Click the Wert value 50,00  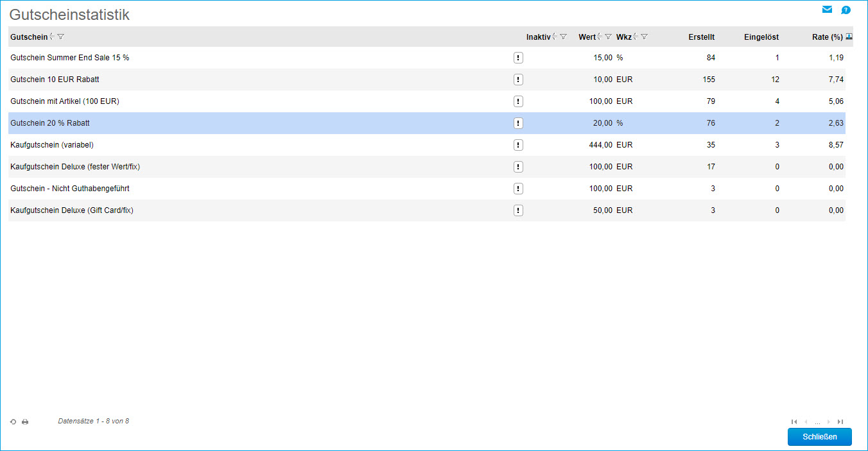603,210
